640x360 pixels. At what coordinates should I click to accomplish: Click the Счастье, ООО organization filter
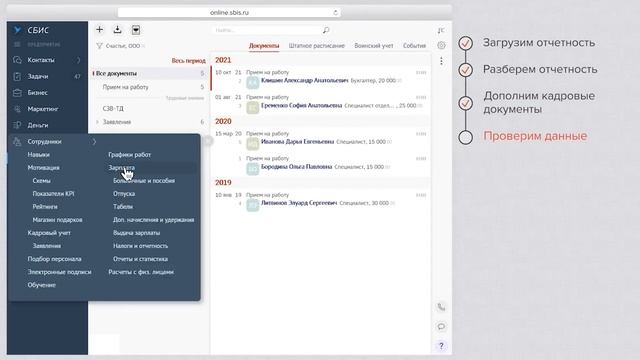[x=122, y=46]
